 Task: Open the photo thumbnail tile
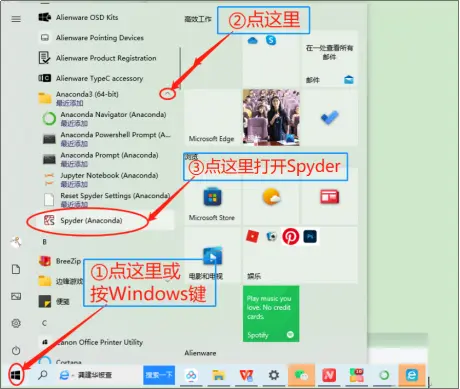tap(271, 117)
